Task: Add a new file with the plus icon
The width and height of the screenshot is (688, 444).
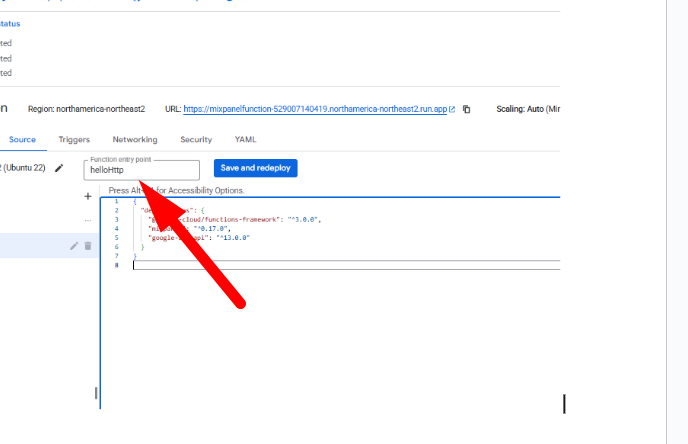Action: point(88,197)
